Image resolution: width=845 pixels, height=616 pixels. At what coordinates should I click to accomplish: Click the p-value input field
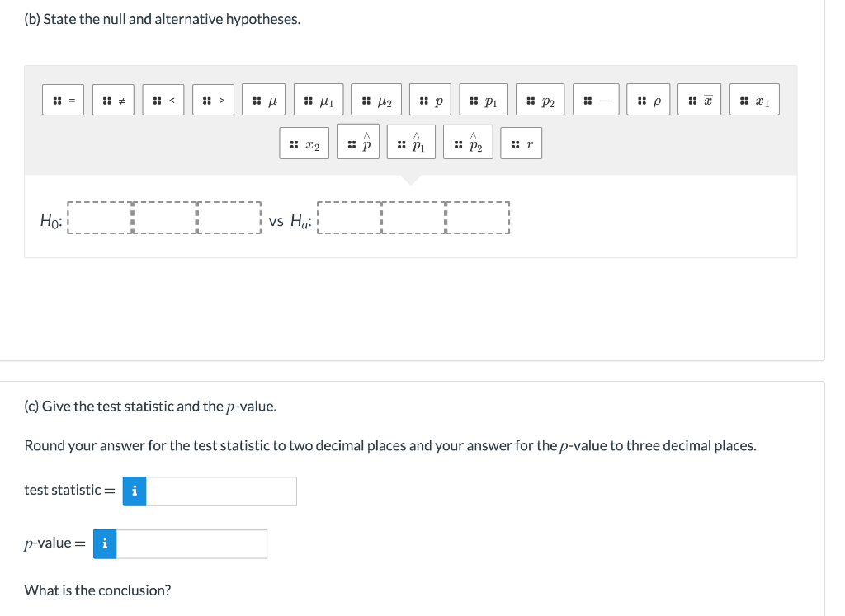[191, 544]
